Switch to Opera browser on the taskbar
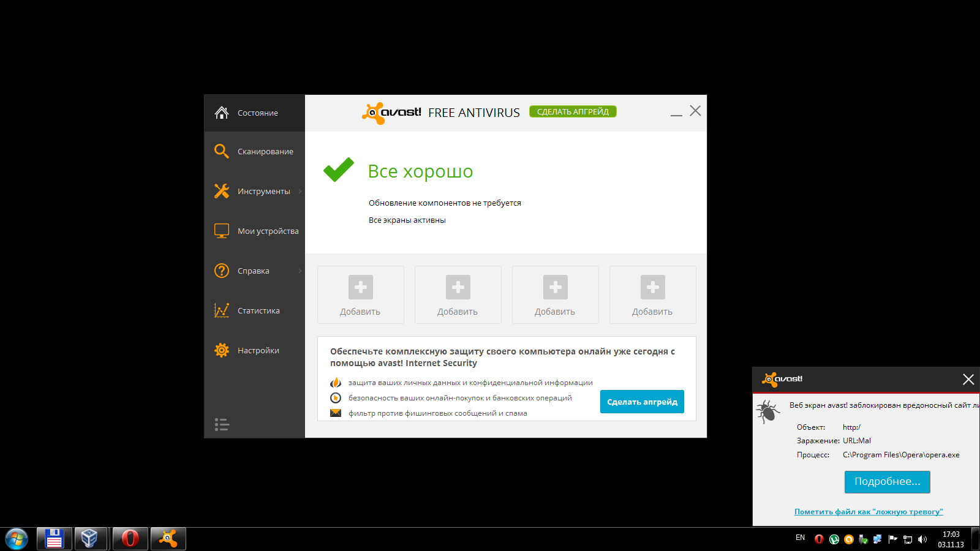 point(130,539)
